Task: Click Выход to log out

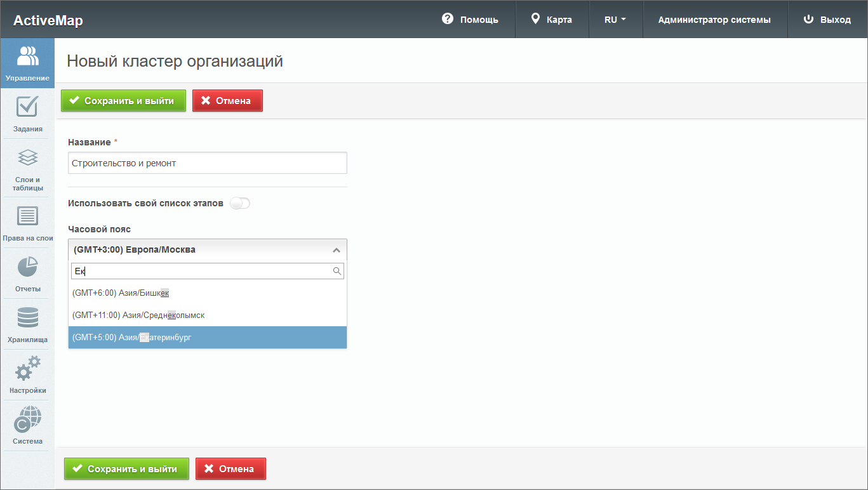Action: point(827,20)
